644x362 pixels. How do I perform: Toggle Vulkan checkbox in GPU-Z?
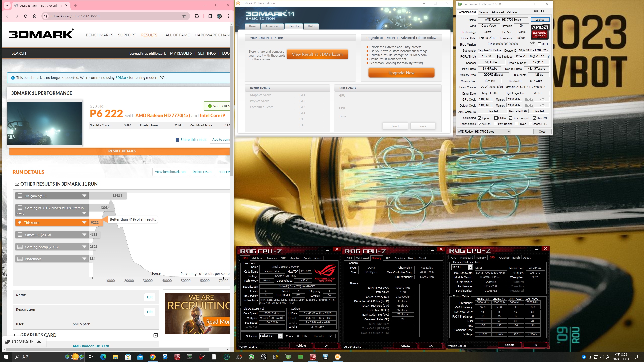click(480, 124)
